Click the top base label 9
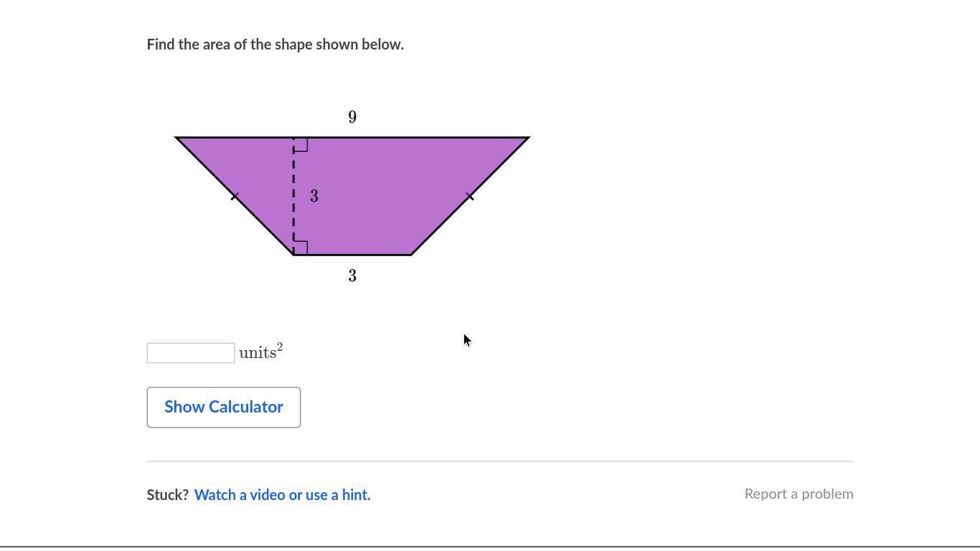 pyautogui.click(x=352, y=117)
